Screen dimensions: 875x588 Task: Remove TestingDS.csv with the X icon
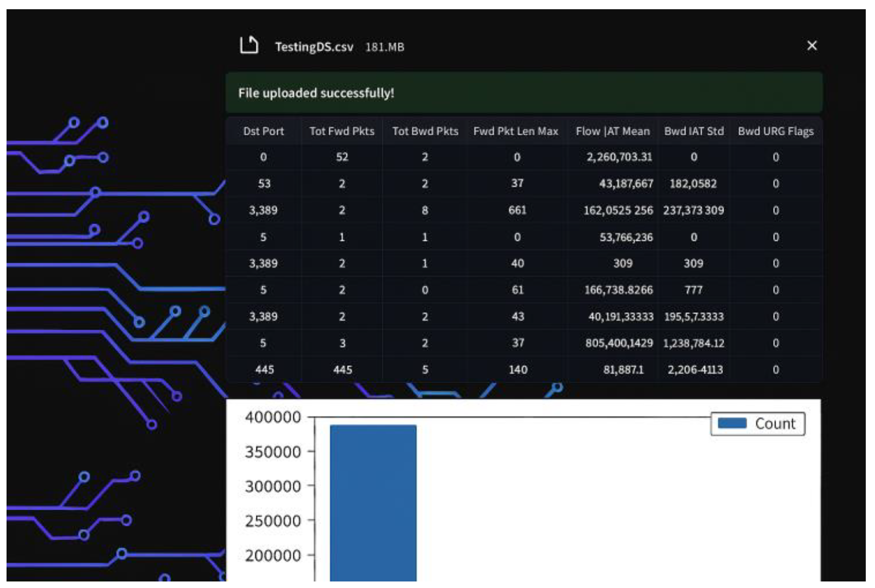point(812,46)
